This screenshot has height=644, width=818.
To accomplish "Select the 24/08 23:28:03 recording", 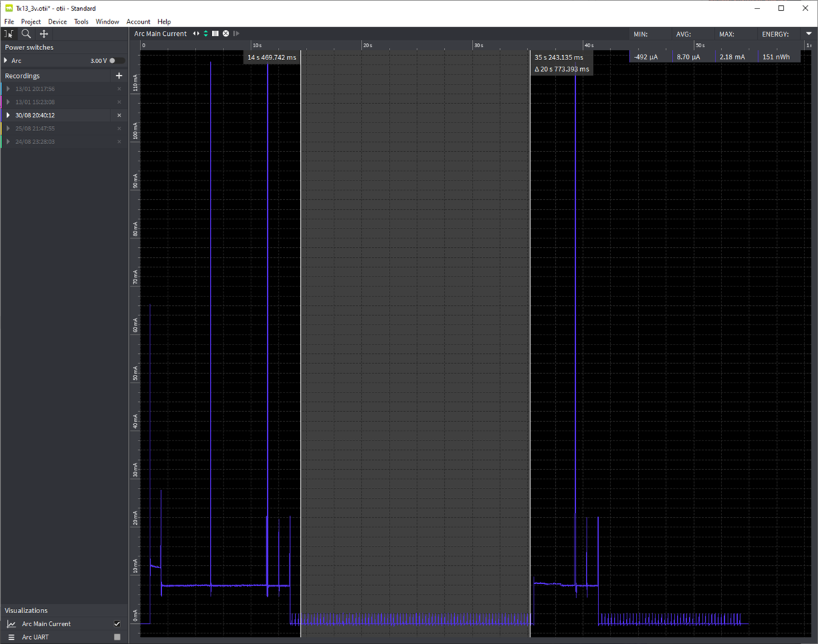I will (x=35, y=142).
